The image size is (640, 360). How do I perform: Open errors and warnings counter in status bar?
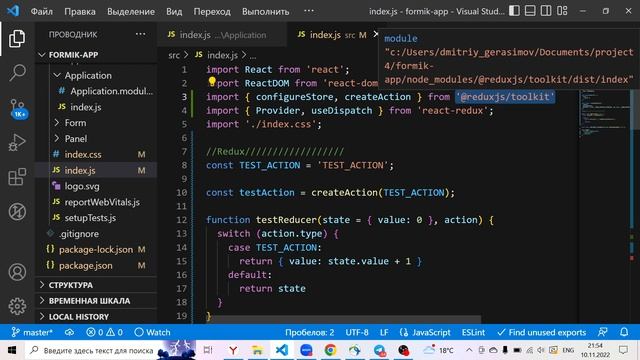click(x=104, y=332)
